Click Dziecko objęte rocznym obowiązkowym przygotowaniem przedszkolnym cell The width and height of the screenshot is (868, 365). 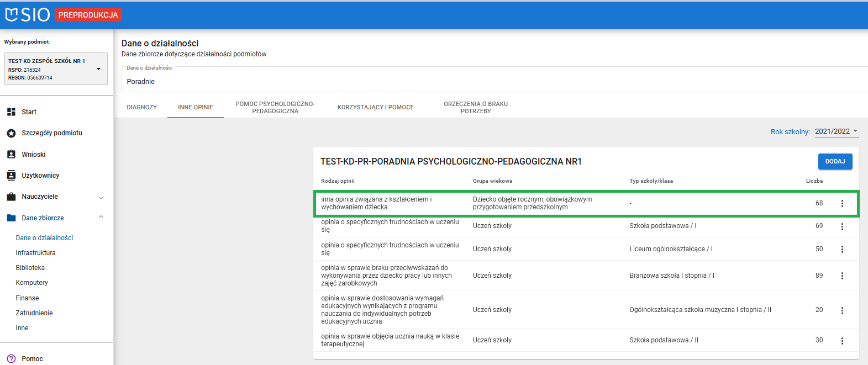click(x=532, y=203)
